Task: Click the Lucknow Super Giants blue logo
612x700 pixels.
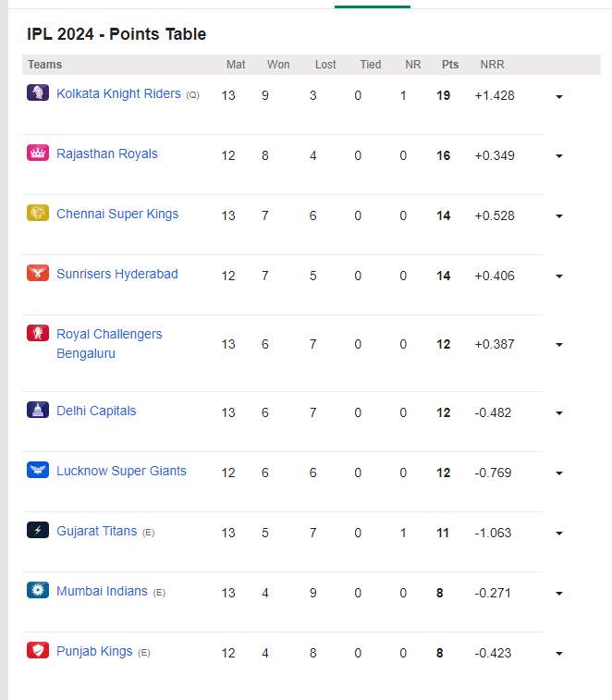Action: point(38,470)
